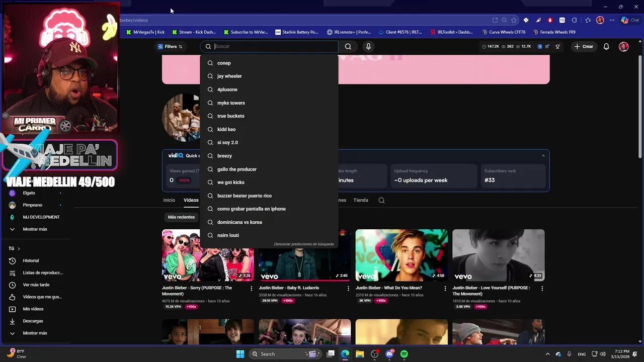Screen dimensions: 644x362
Task: Open 'What Do You Mean?' video thumbnail
Action: (401, 255)
